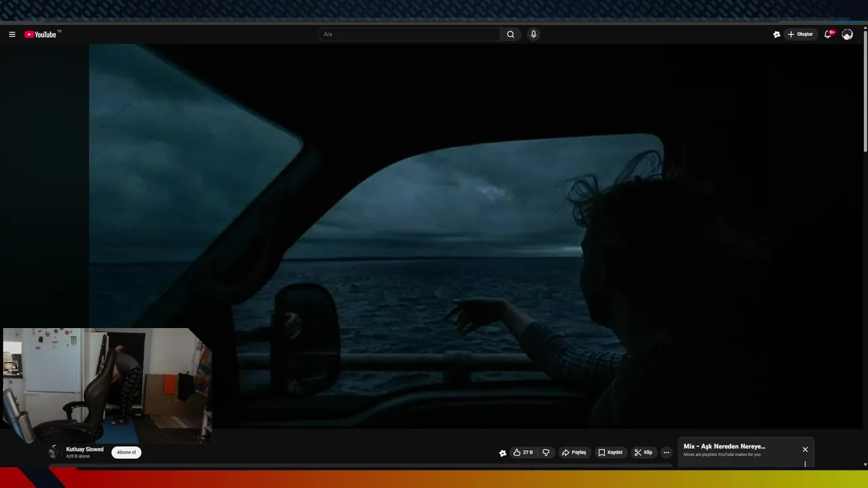Screen dimensions: 868x488
Task: Click the '4,09 B abone' subscriber count
Action: (x=78, y=457)
